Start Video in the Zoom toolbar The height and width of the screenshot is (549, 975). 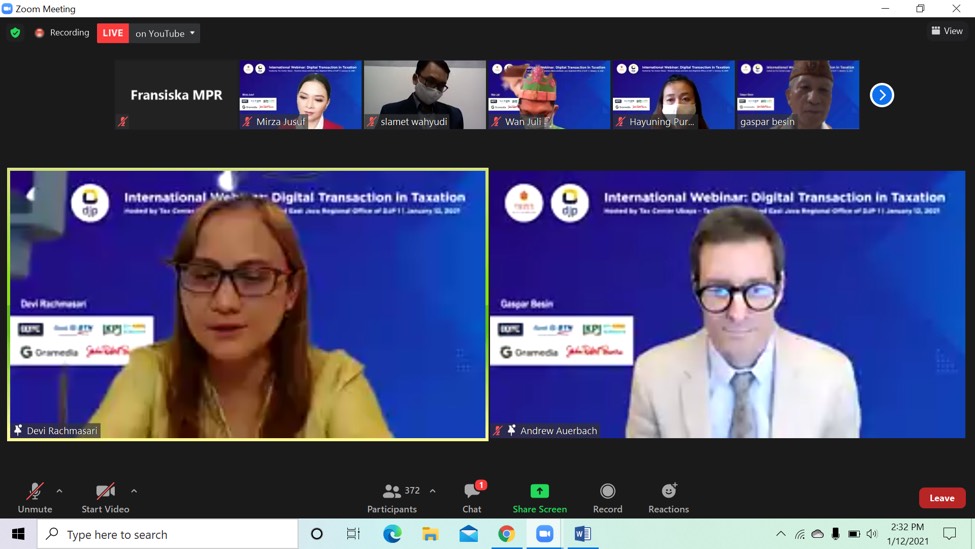click(105, 498)
